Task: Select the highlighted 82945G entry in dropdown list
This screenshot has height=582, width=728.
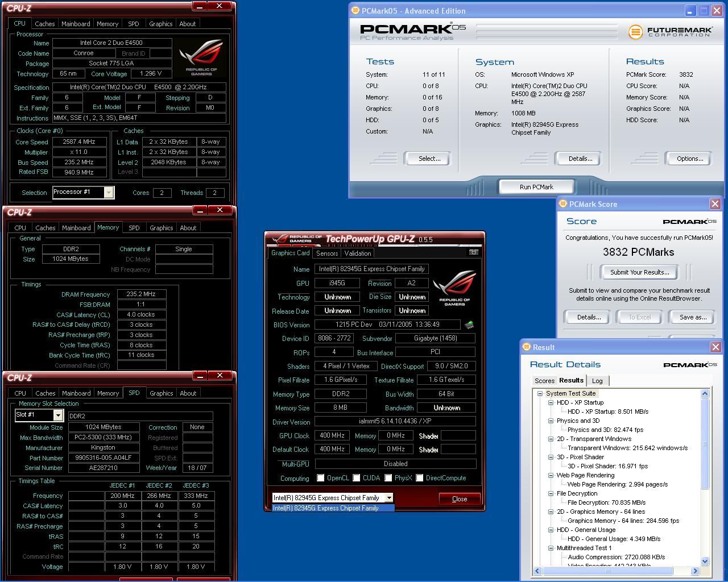Action: click(x=333, y=508)
